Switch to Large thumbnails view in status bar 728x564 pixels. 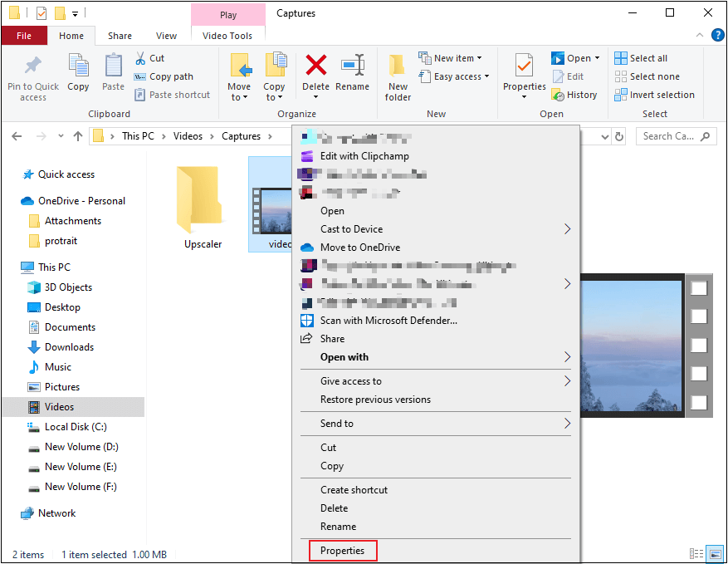click(x=714, y=554)
